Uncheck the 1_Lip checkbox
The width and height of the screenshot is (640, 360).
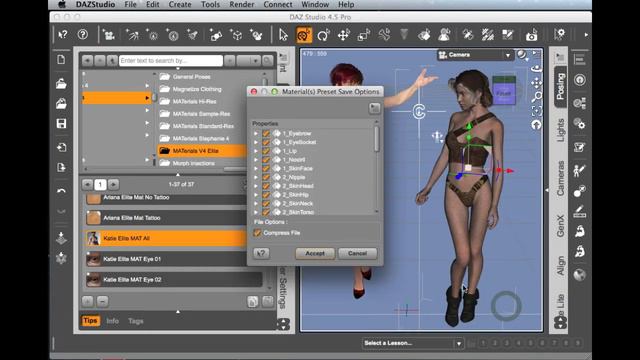pos(266,151)
